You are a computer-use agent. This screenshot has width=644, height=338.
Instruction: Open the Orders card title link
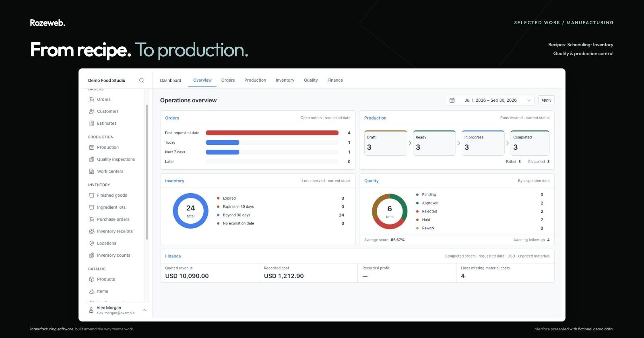[x=172, y=118]
